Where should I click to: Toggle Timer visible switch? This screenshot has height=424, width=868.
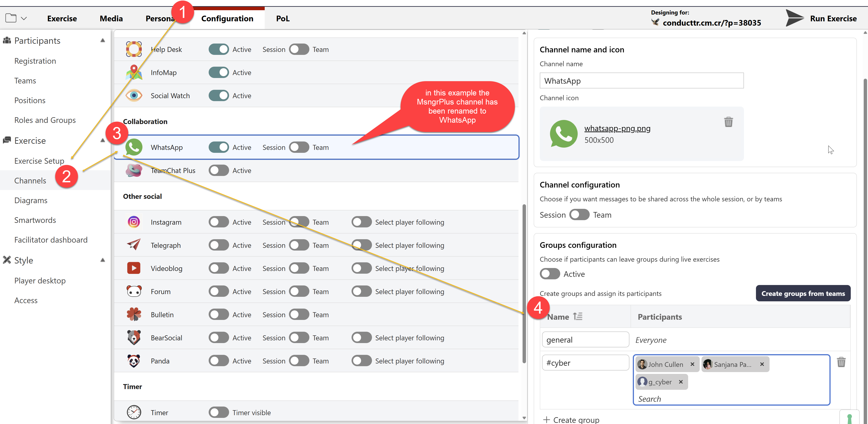click(x=219, y=412)
